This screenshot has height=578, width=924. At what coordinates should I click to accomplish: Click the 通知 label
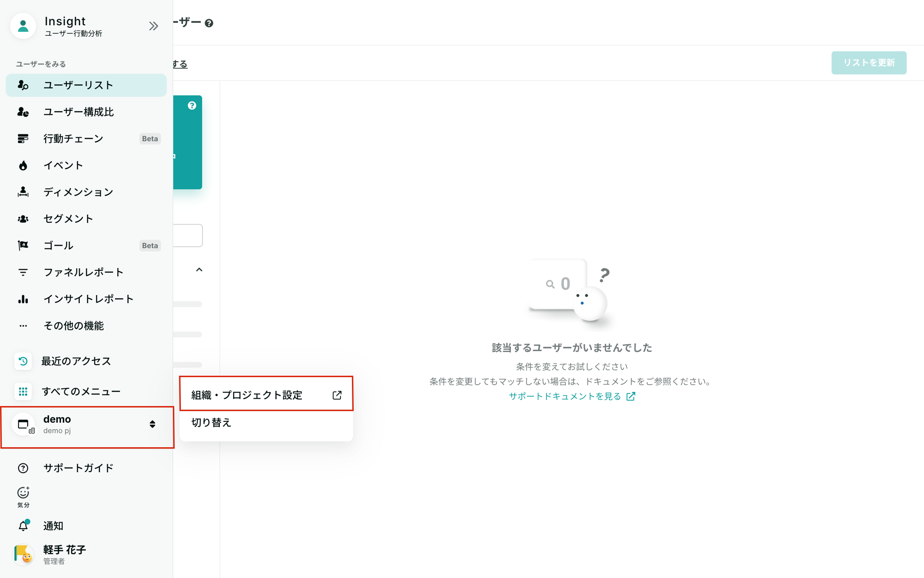pos(53,526)
